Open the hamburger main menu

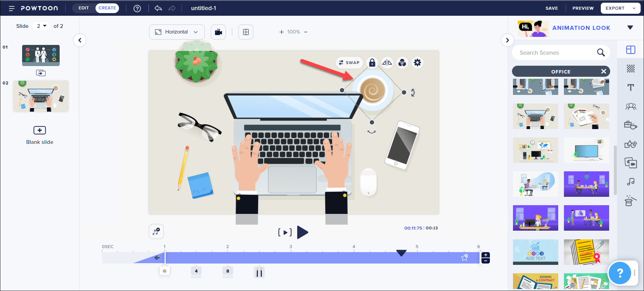tap(12, 8)
